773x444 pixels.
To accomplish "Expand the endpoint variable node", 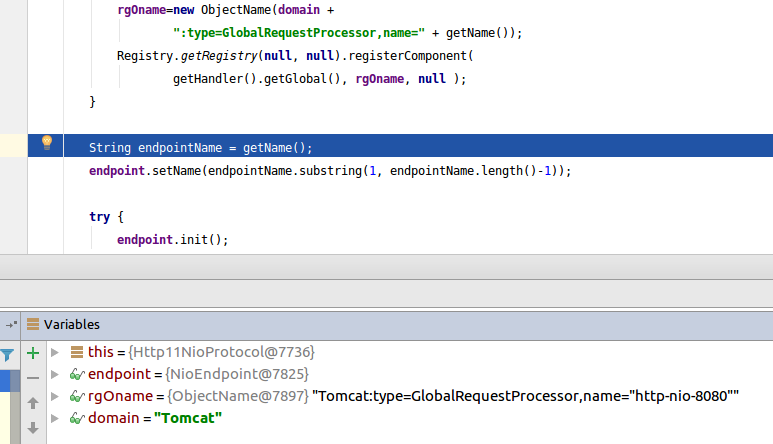I will (x=55, y=375).
